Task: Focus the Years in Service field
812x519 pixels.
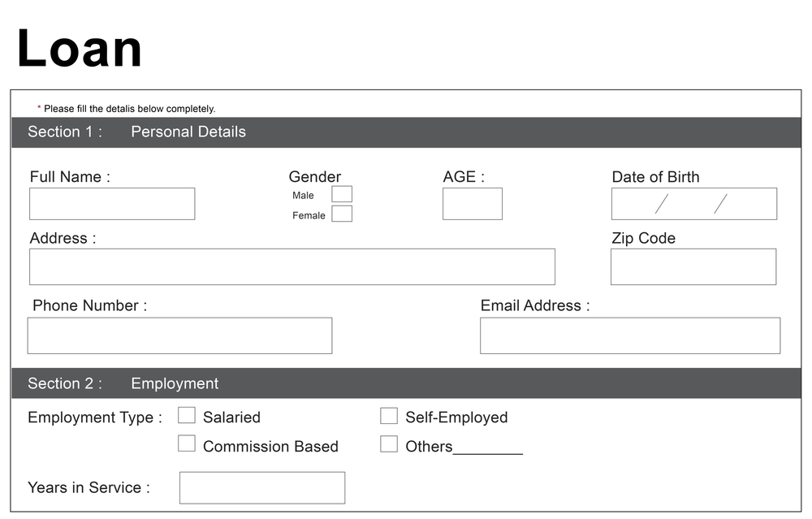Action: click(262, 488)
